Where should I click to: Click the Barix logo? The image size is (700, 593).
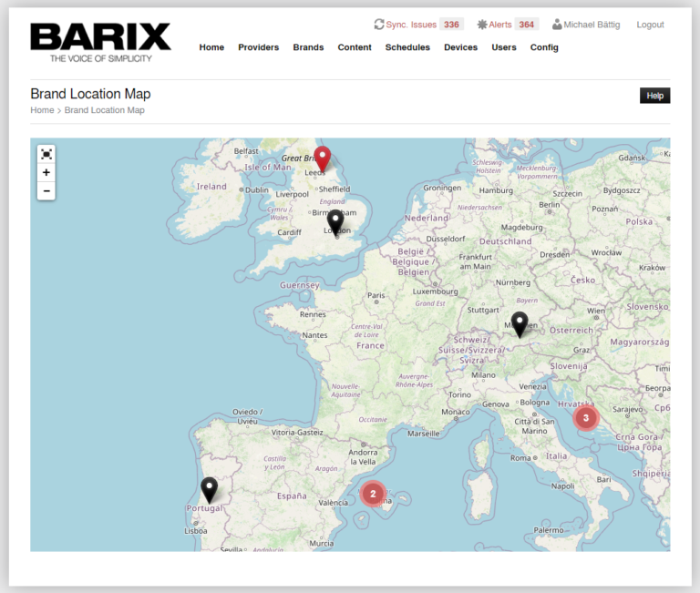click(x=100, y=41)
